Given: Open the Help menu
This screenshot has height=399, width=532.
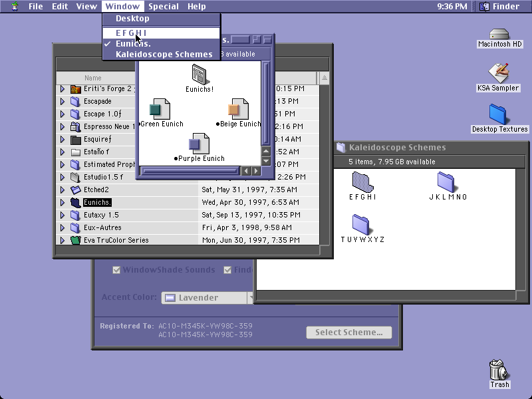Looking at the screenshot, I should [197, 6].
